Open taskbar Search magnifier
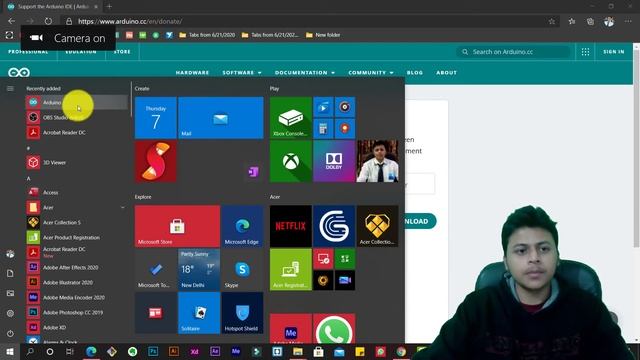The width and height of the screenshot is (640, 360). coord(30,351)
